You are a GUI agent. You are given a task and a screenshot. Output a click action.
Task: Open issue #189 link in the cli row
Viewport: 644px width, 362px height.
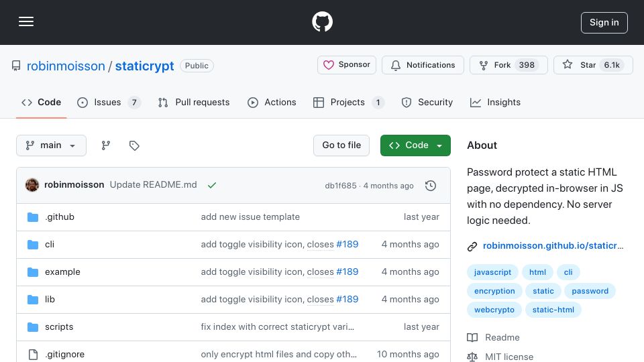(x=347, y=244)
